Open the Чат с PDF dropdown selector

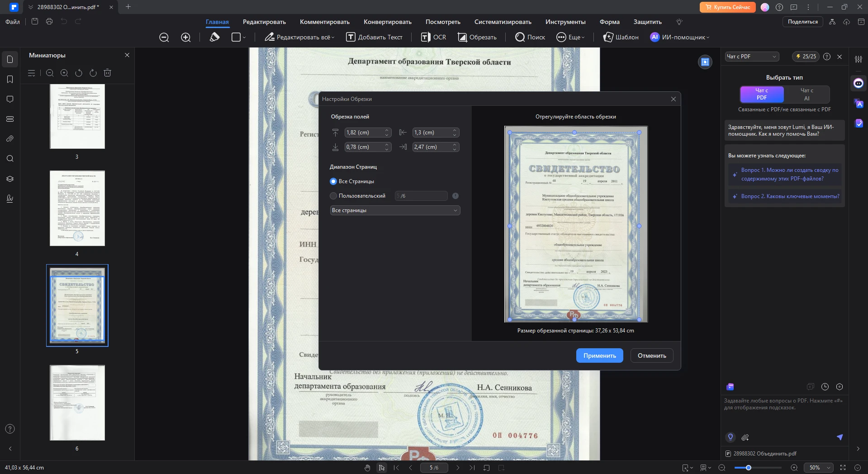[752, 57]
